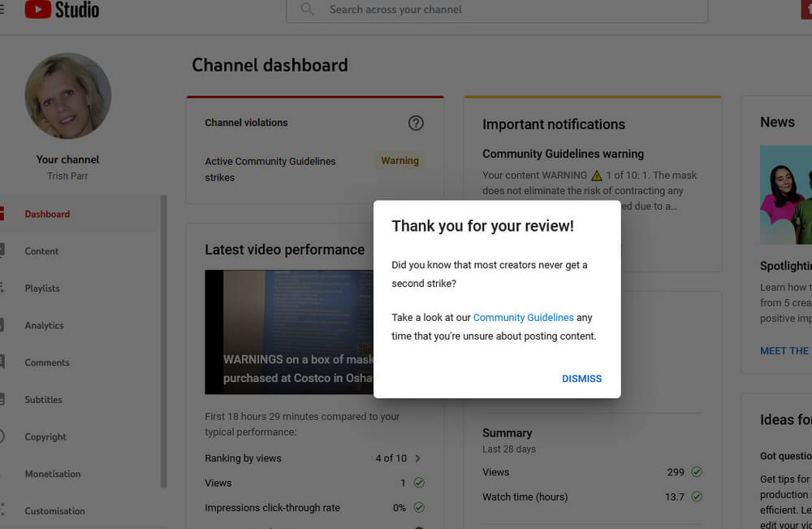Click the Channel dashboard heading
Viewport: 812px width, 529px height.
click(270, 65)
